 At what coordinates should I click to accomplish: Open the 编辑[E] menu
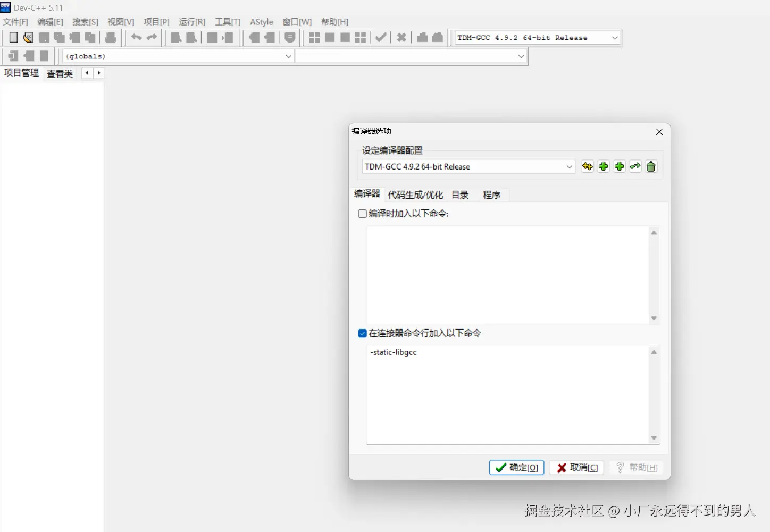[x=50, y=22]
